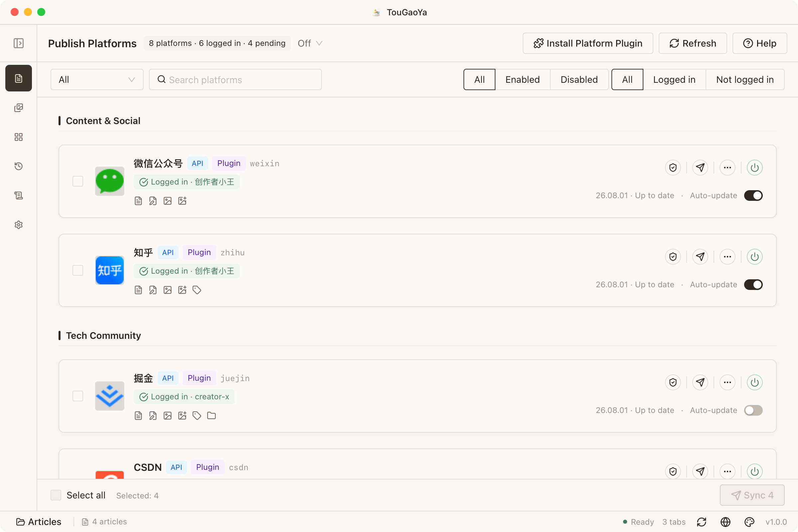This screenshot has width=798, height=532.
Task: Show Not logged in platforms
Action: (745, 80)
